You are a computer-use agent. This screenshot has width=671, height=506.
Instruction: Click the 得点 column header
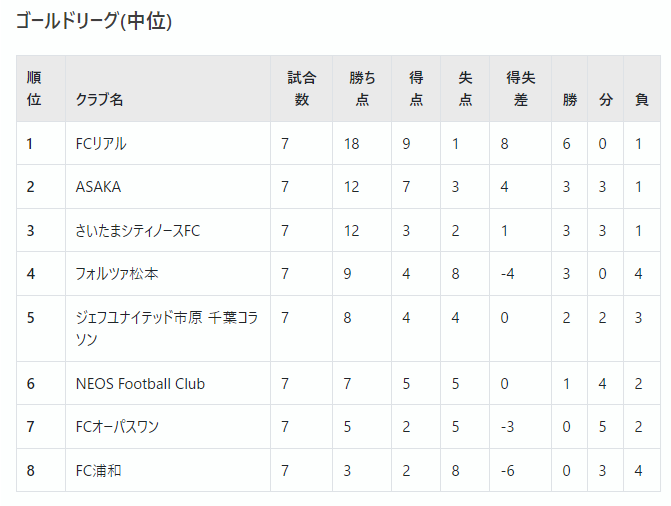(416, 89)
